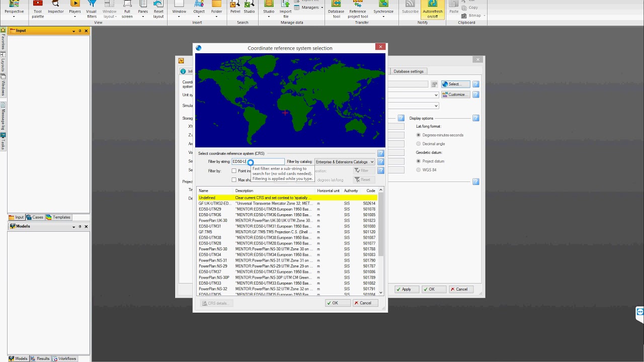The width and height of the screenshot is (644, 362).
Task: Enable the Point inside checkbox
Action: 234,171
